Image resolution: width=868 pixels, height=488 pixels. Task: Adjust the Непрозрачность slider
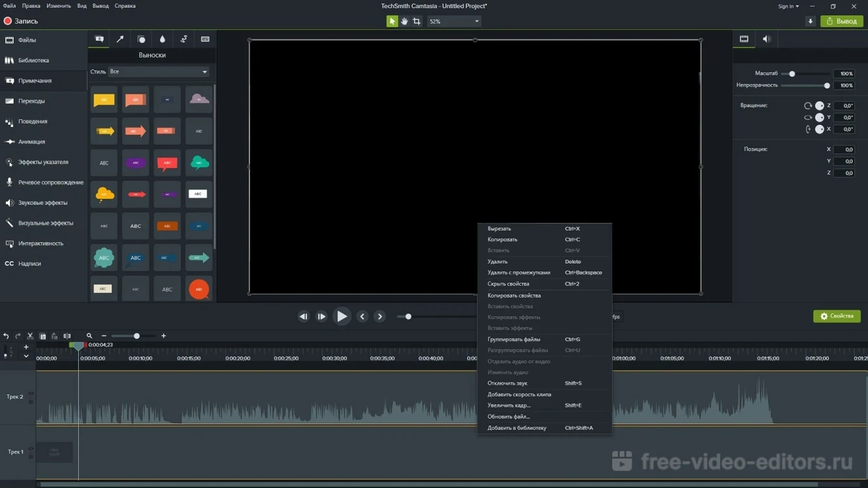pyautogui.click(x=806, y=85)
